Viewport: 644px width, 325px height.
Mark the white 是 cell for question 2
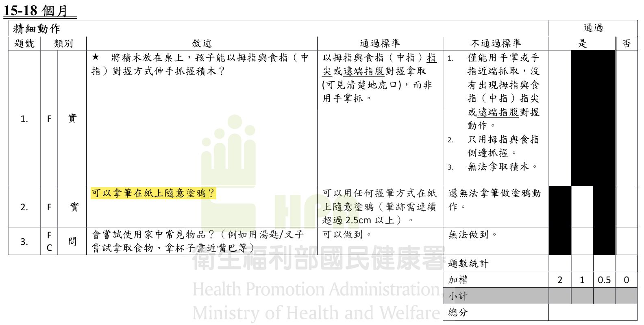click(x=582, y=207)
